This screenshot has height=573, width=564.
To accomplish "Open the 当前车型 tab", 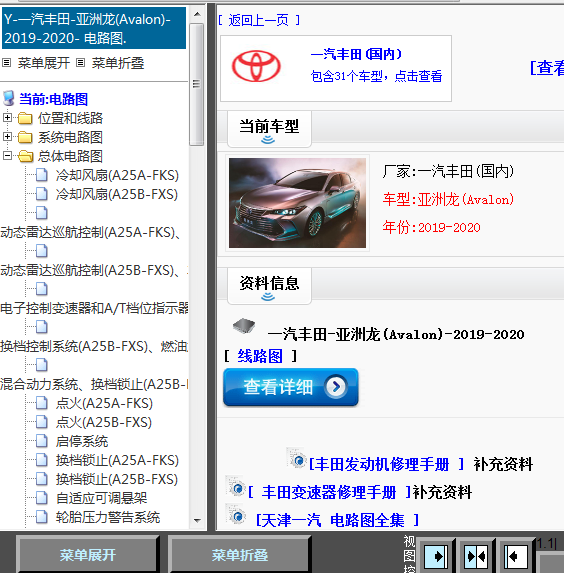I will (x=269, y=129).
